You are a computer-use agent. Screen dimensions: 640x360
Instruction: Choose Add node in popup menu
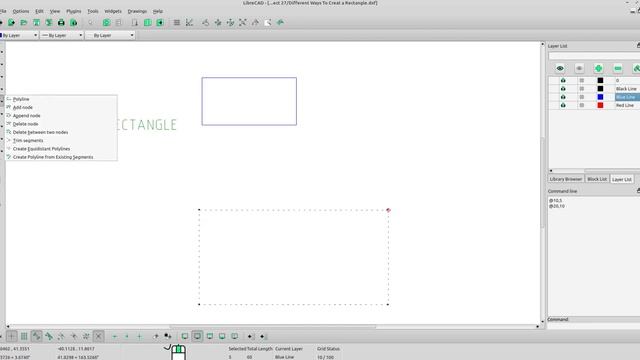coord(61,107)
